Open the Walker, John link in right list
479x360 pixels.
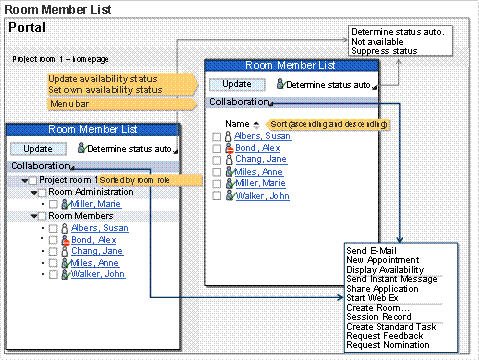263,196
